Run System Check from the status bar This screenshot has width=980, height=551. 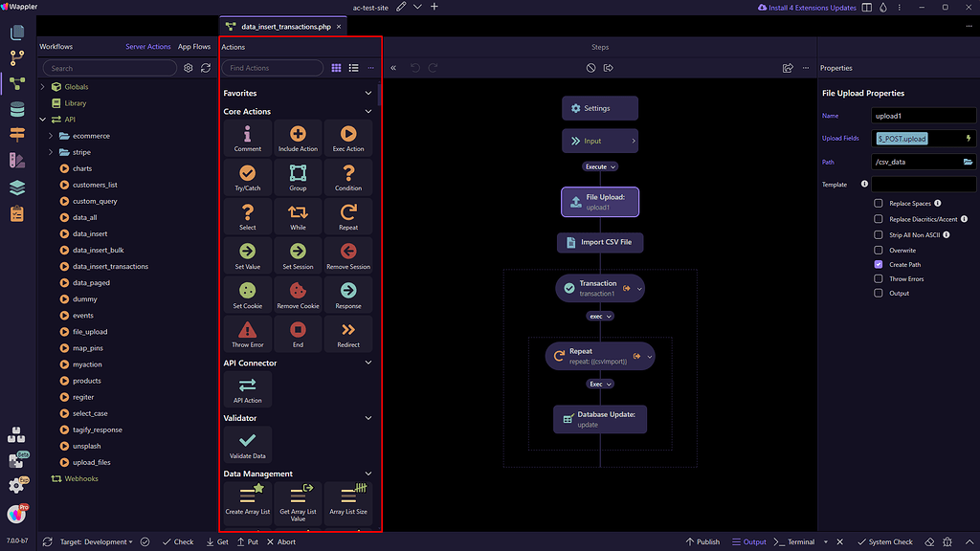[x=885, y=541]
